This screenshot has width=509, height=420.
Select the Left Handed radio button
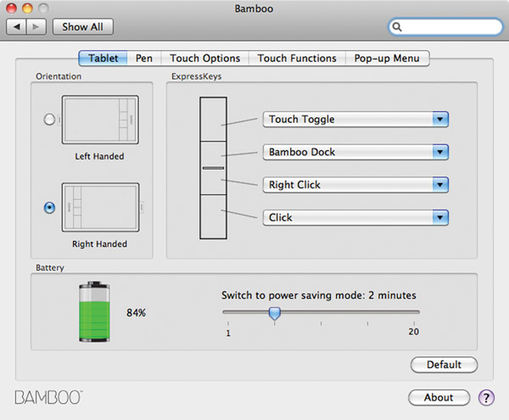point(49,120)
